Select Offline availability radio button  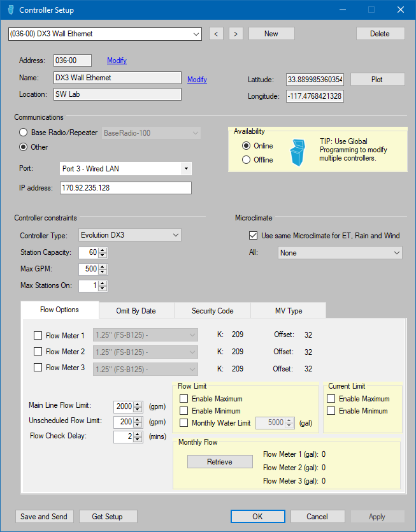(x=247, y=159)
